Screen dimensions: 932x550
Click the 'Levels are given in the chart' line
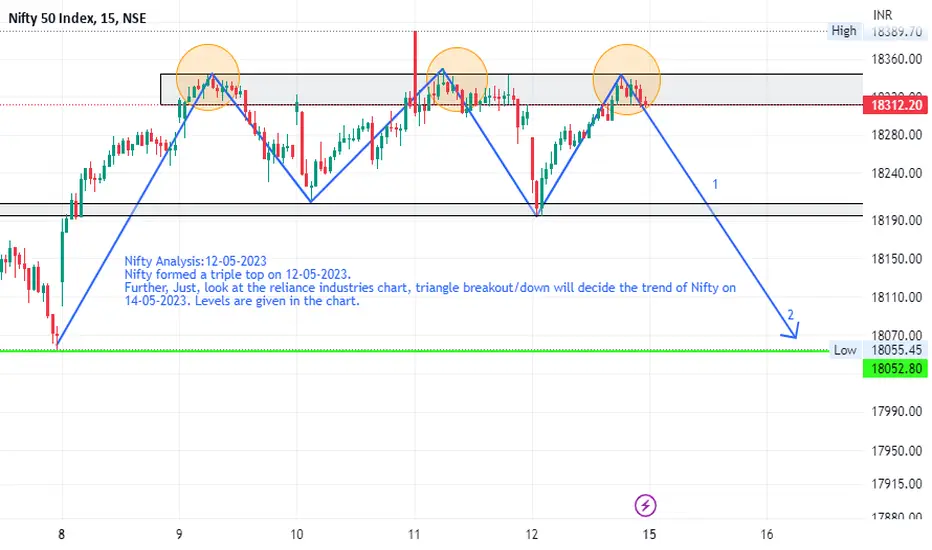tap(242, 301)
